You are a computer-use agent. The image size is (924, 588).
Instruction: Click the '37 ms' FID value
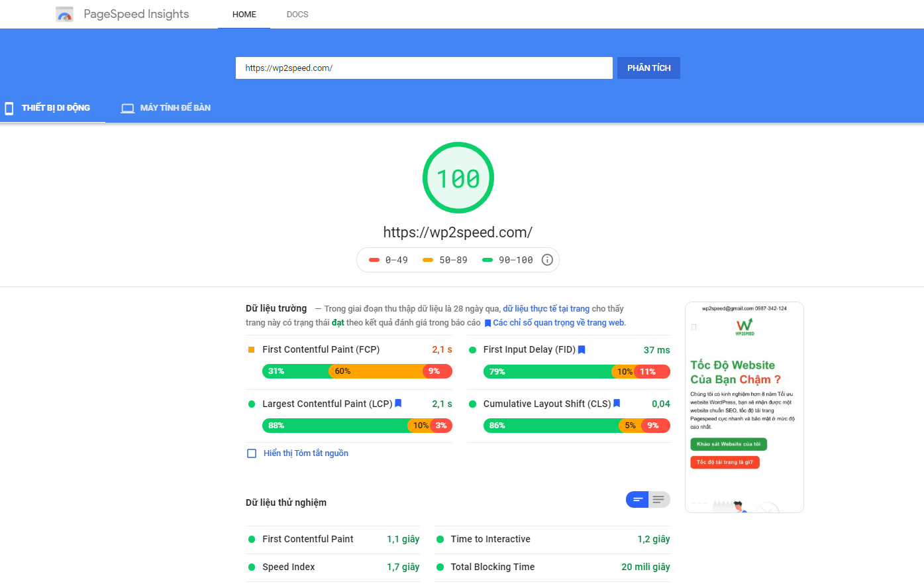click(x=657, y=350)
